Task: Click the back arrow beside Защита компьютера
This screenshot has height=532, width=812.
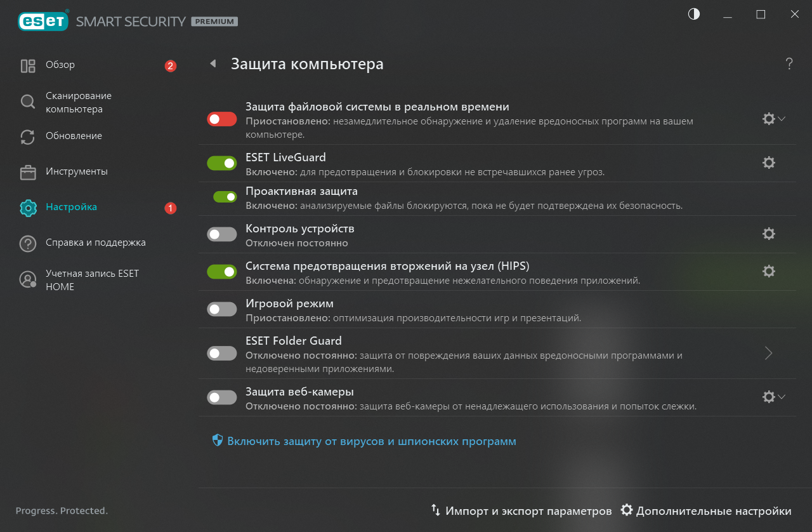Action: 213,63
